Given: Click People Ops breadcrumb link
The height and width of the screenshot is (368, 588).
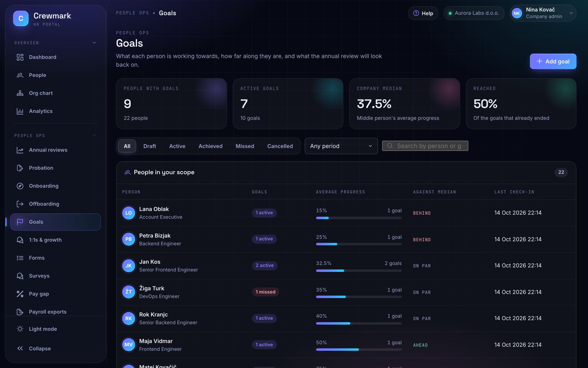Looking at the screenshot, I should click(x=132, y=13).
